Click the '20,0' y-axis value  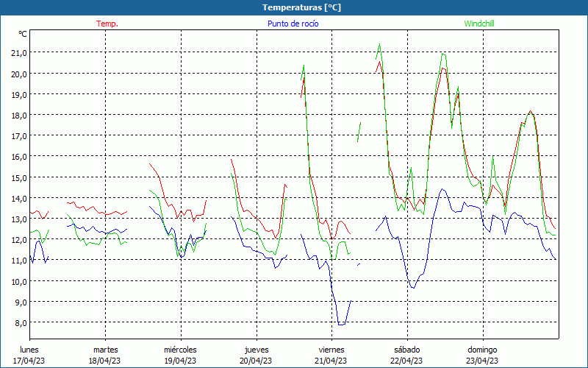(19, 74)
